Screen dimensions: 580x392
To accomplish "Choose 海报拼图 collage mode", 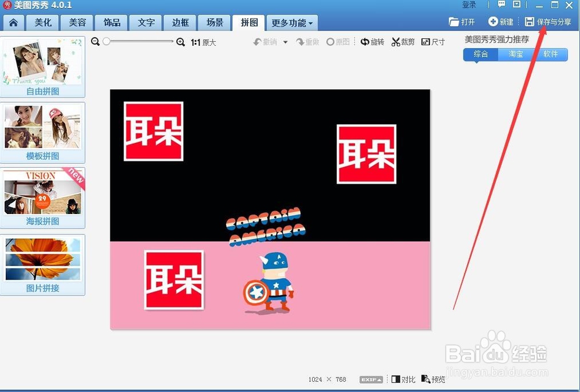I will (42, 198).
